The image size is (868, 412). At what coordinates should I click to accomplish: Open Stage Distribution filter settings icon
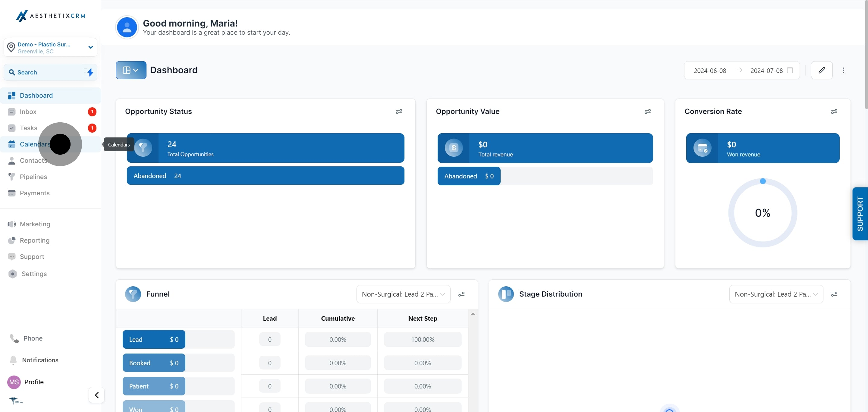click(x=834, y=294)
